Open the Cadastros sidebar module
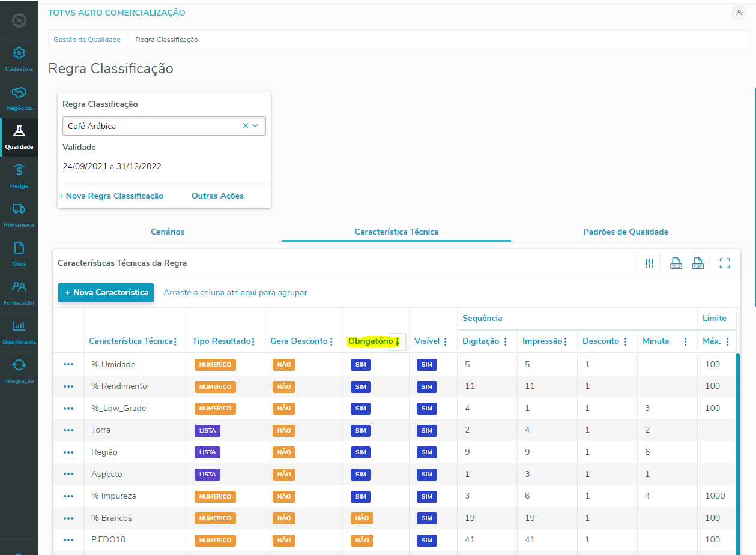 [19, 59]
